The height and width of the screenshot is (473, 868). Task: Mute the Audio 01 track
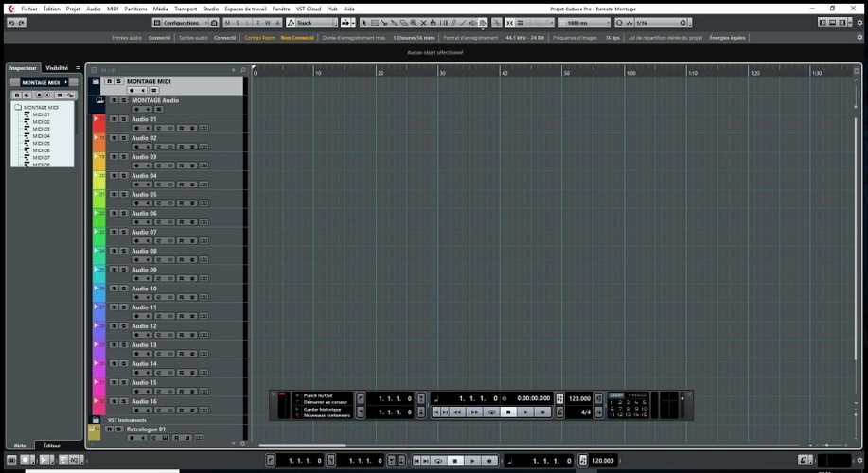pyautogui.click(x=114, y=119)
